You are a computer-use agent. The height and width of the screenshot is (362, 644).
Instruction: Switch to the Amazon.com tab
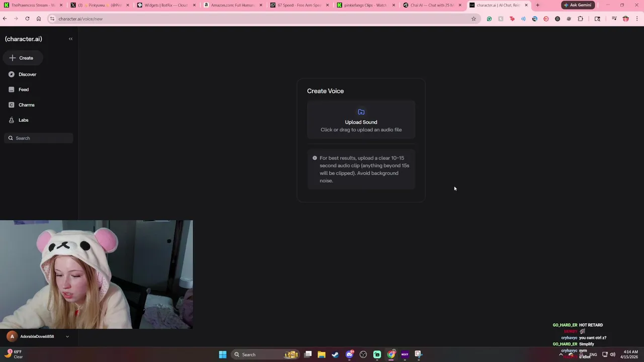coord(232,5)
